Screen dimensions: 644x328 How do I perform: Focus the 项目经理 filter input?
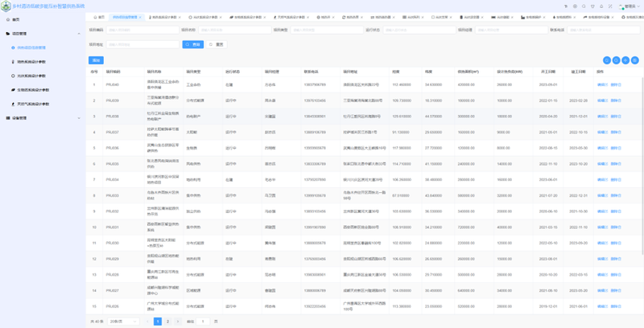[x=512, y=30]
